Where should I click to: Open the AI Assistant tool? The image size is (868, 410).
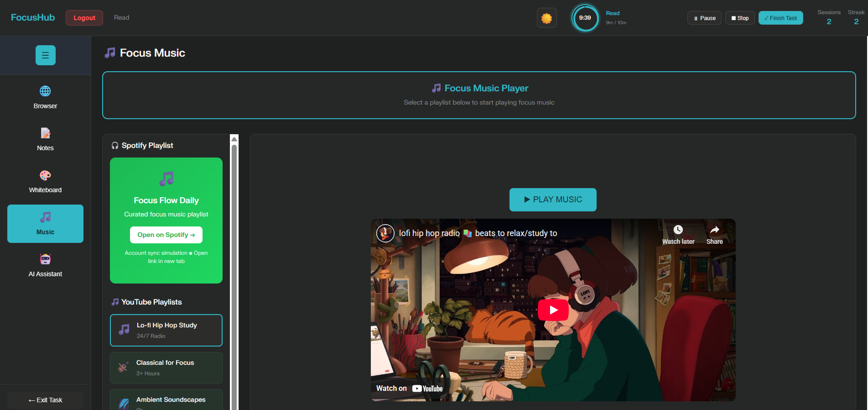click(x=45, y=265)
